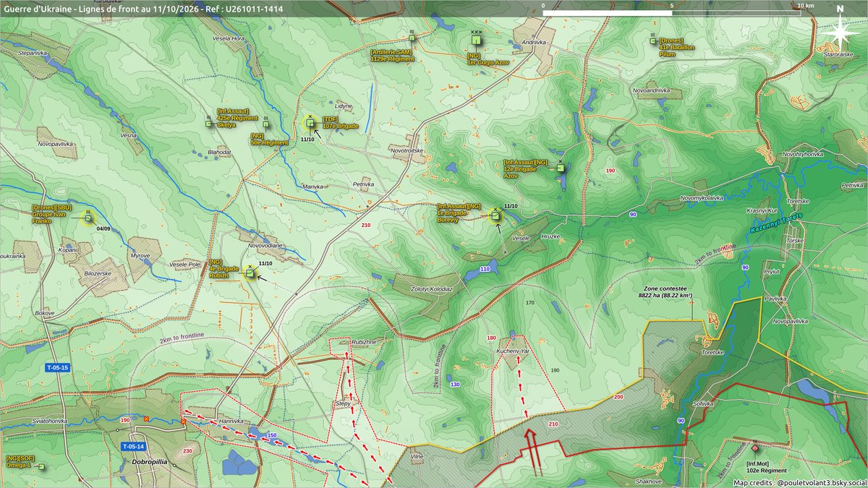Click the Kazennyi Torets river label

tap(775, 224)
